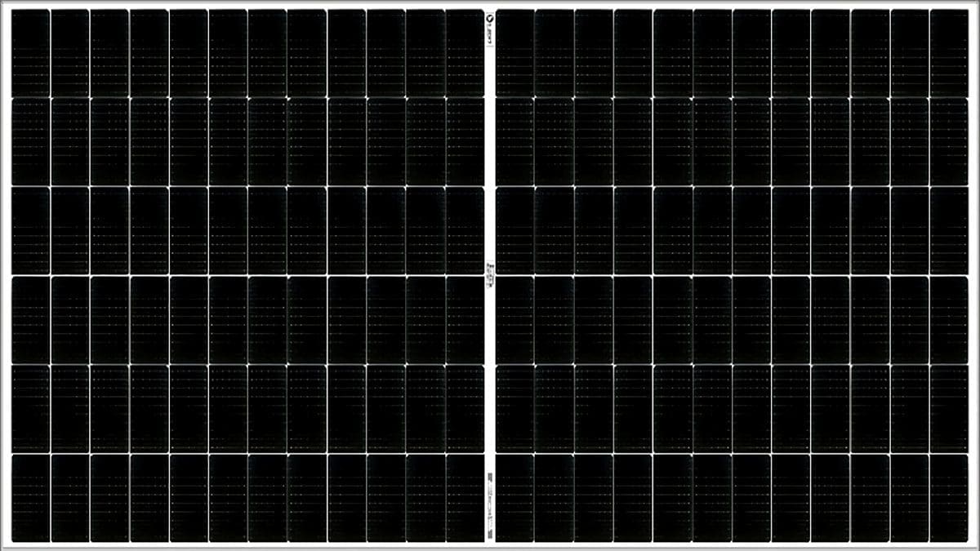
Task: Select the top-right corner solar cell
Action: [949, 52]
